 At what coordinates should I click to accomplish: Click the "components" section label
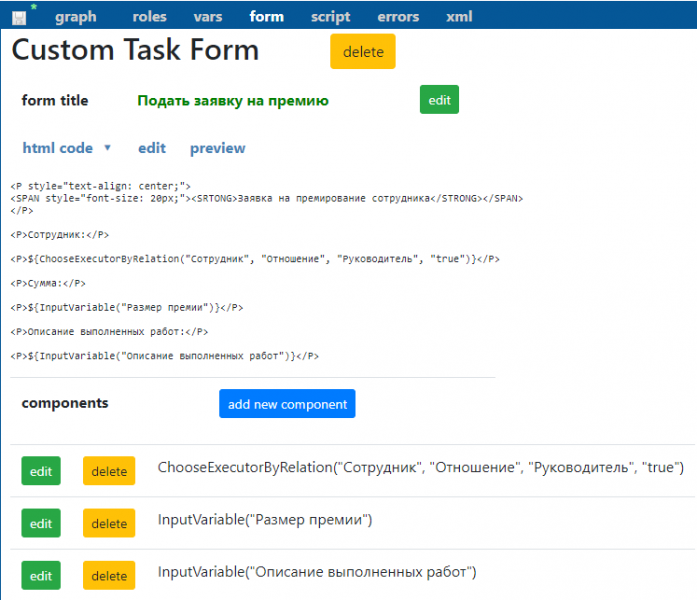tap(65, 403)
